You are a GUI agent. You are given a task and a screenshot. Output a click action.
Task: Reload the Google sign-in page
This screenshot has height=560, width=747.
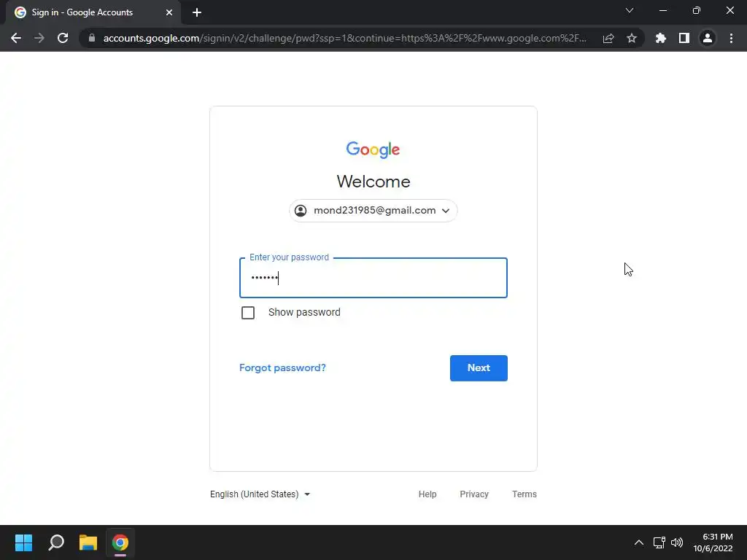click(x=63, y=38)
